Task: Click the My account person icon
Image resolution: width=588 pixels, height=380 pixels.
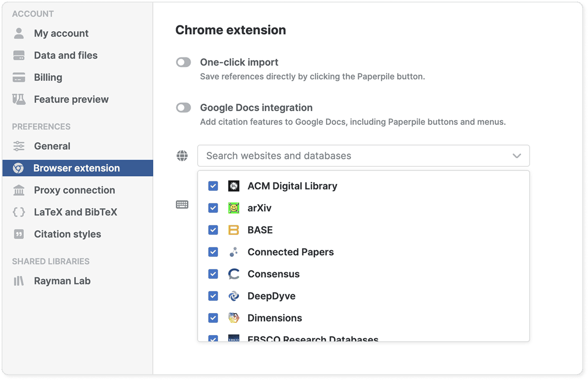Action: pyautogui.click(x=19, y=33)
